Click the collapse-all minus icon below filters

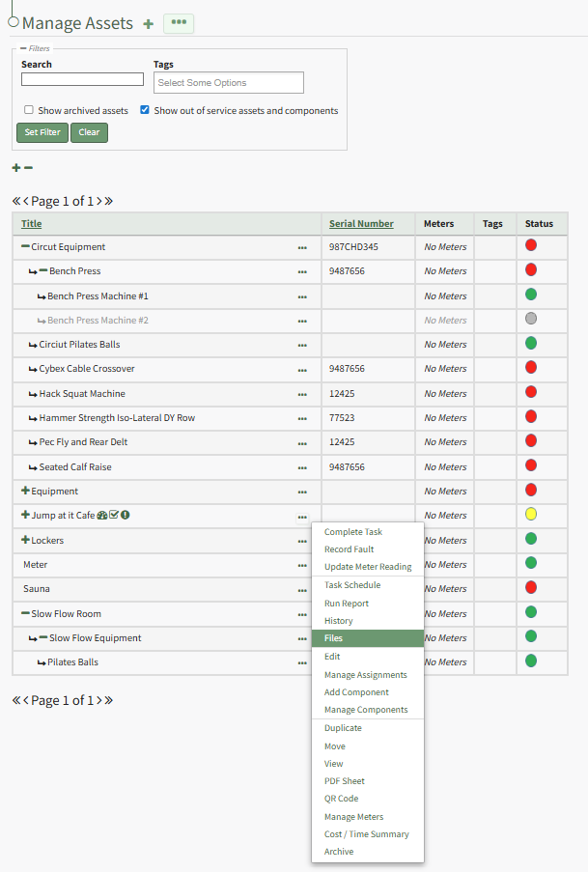click(29, 168)
